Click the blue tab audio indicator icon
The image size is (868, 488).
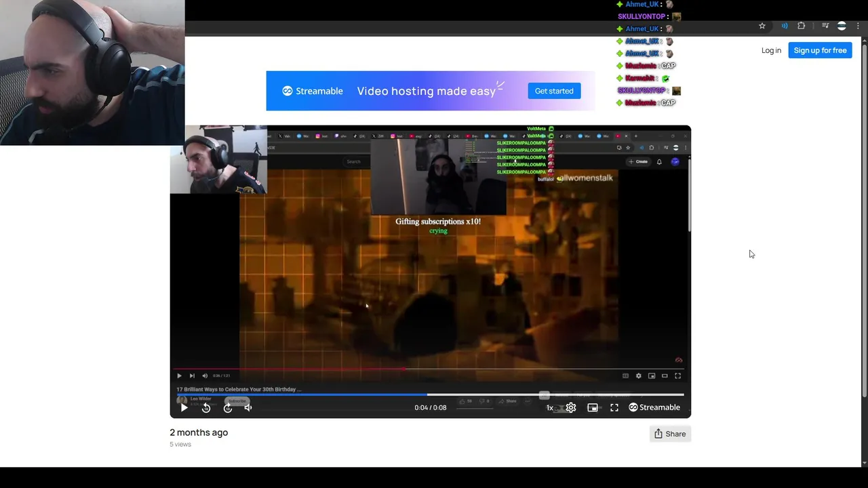785,26
